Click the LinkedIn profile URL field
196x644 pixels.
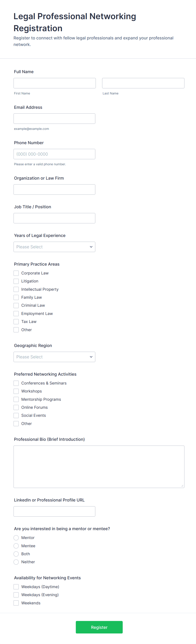pos(54,511)
